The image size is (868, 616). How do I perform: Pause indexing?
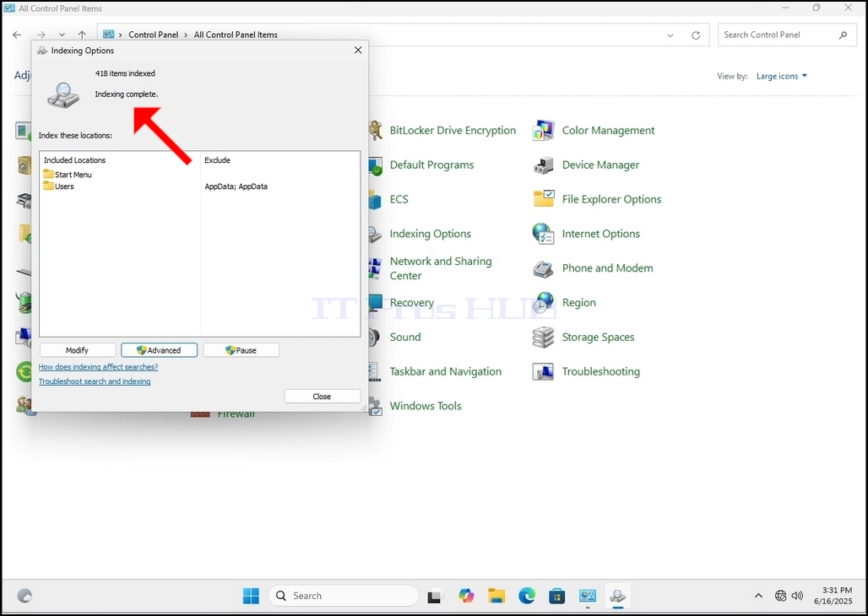[x=241, y=350]
